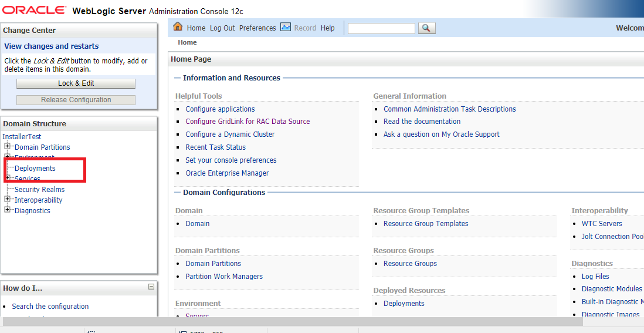Open Configure GridLink for RAC Data Source
Screen dimensions: 644x333
click(248, 121)
